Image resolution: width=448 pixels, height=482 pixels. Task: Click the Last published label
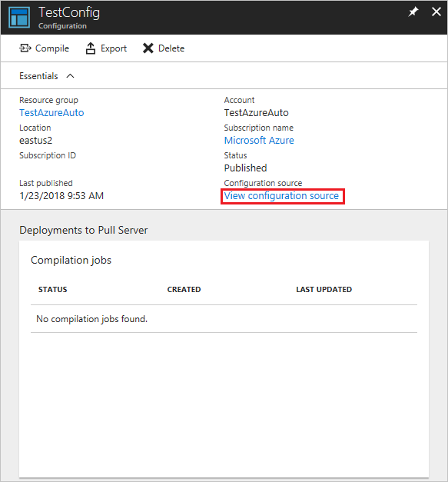pos(46,183)
